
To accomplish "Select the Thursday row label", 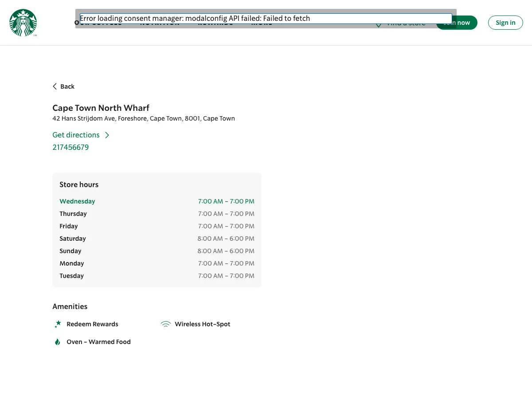I will click(x=73, y=214).
